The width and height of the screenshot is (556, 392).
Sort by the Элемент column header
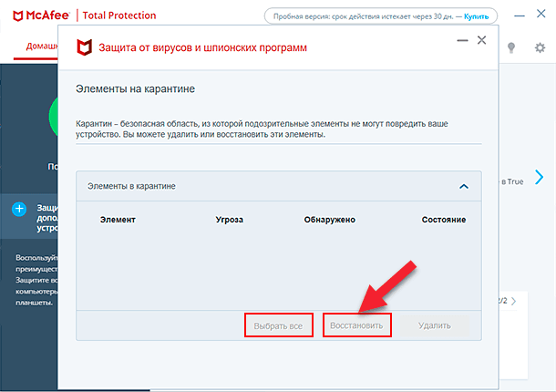tap(118, 220)
